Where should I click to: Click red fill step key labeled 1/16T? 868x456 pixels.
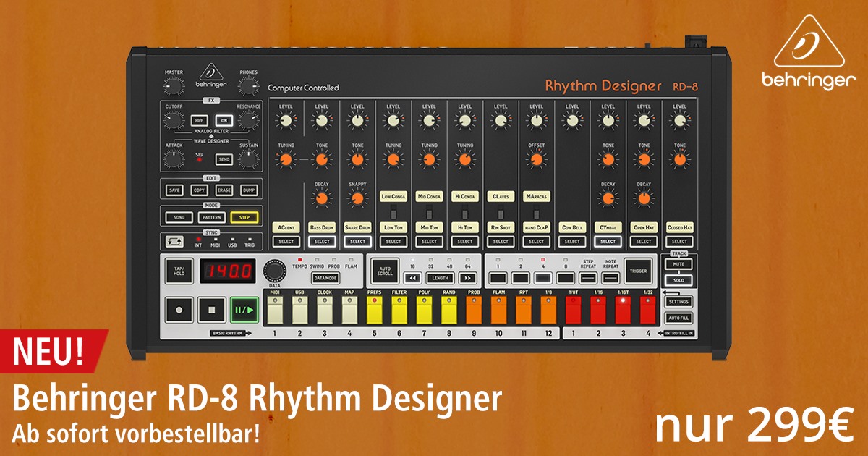tap(623, 310)
